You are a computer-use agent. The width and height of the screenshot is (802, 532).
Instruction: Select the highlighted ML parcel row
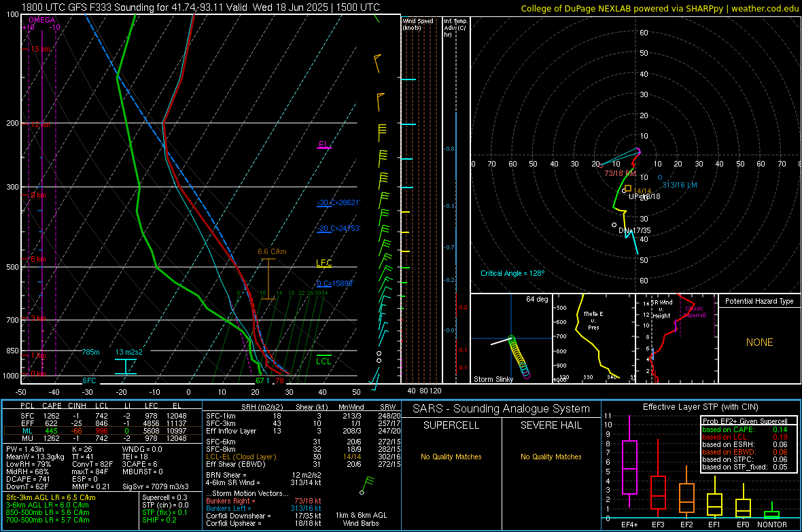(103, 431)
